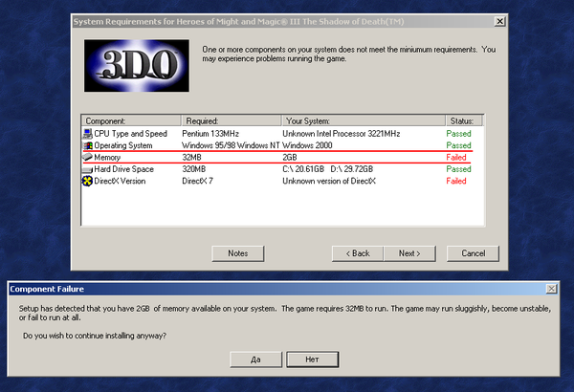Close the System Requirements window
The image size is (574, 392).
[x=500, y=21]
